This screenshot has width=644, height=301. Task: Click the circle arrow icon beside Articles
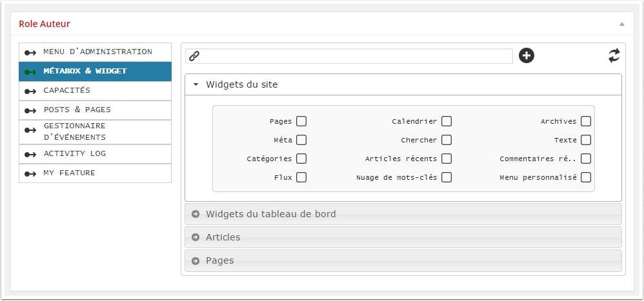[196, 237]
